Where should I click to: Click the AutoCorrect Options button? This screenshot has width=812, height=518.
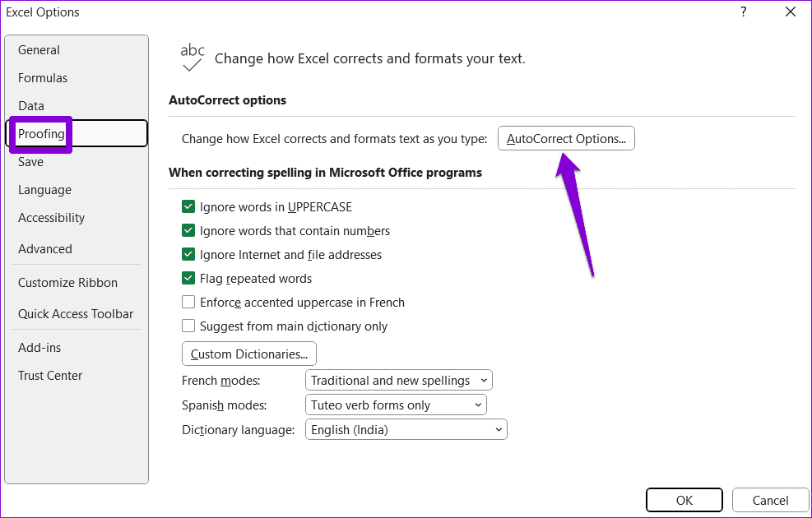pyautogui.click(x=566, y=138)
